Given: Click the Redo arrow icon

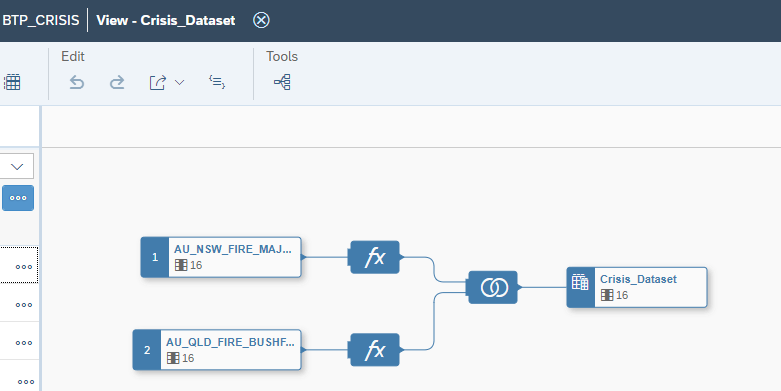Looking at the screenshot, I should point(117,82).
